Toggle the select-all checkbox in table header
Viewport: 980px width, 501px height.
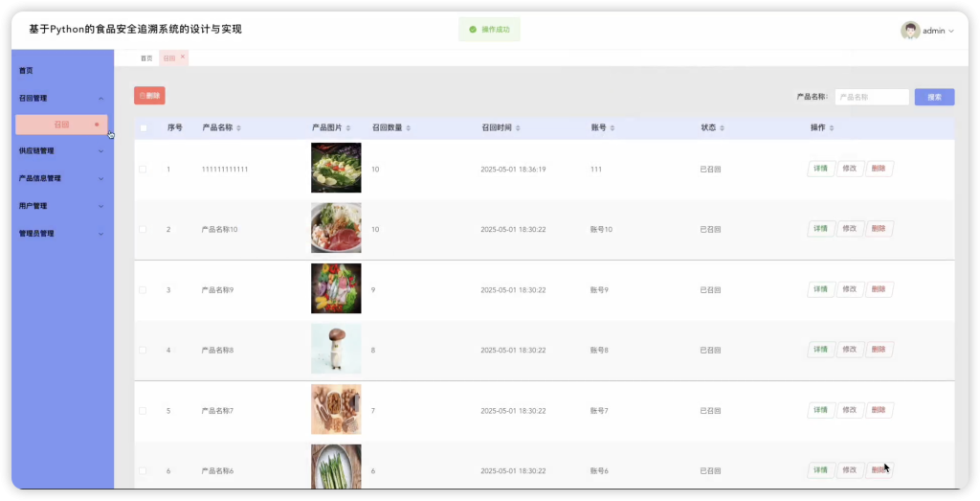(x=144, y=127)
